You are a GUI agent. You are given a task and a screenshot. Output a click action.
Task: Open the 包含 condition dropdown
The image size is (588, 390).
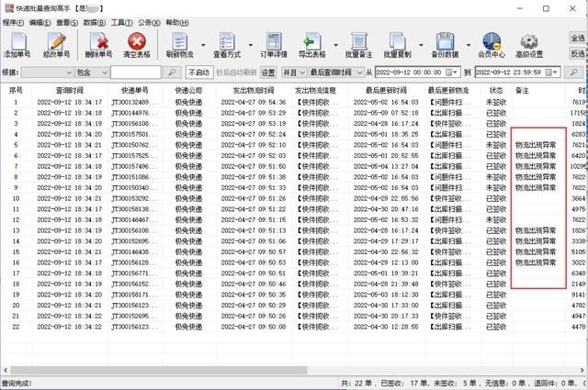coord(92,72)
